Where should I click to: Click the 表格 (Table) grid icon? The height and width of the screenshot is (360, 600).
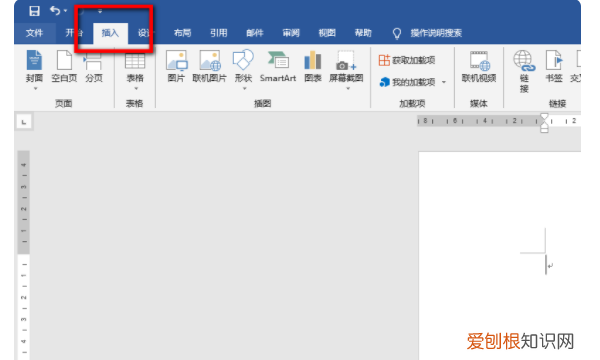[x=135, y=61]
